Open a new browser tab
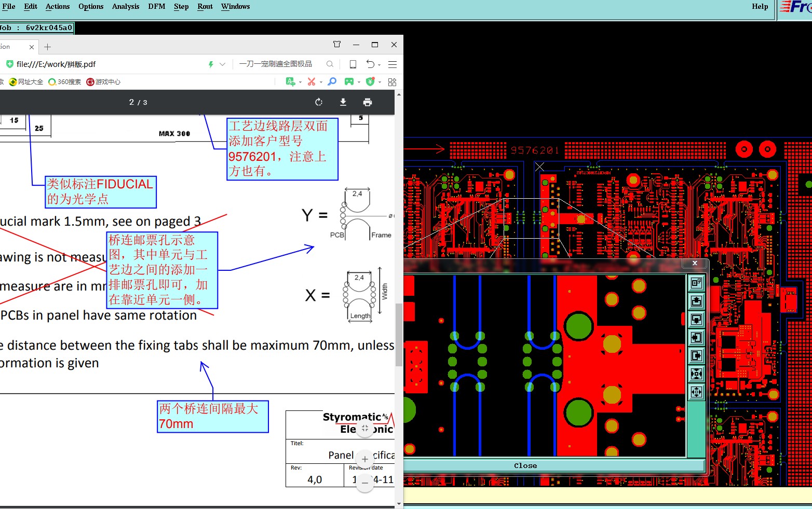 point(48,47)
